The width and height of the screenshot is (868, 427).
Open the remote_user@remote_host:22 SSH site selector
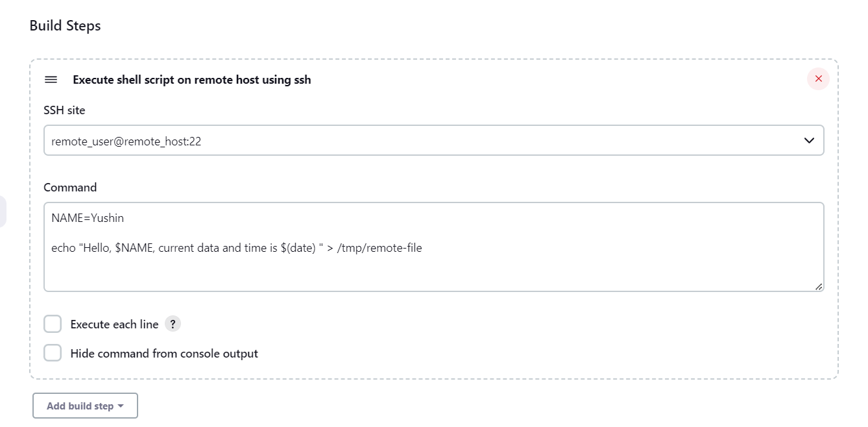(434, 140)
